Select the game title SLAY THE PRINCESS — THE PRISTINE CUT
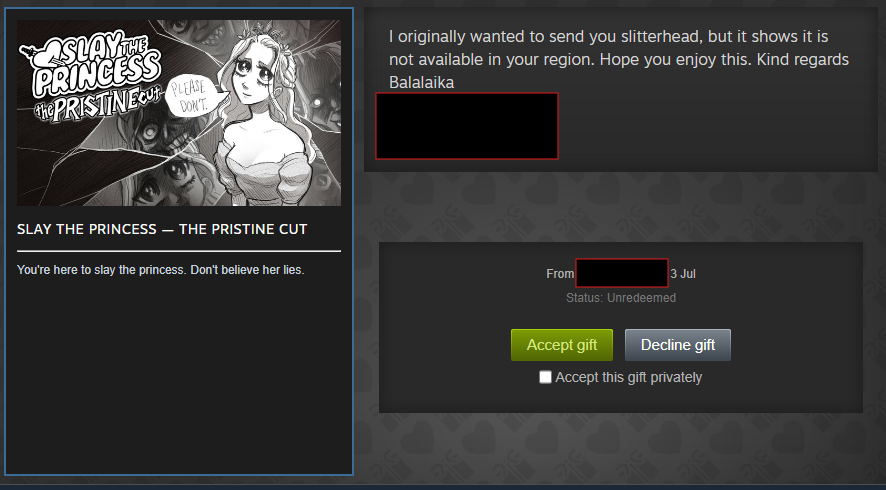 [x=162, y=229]
